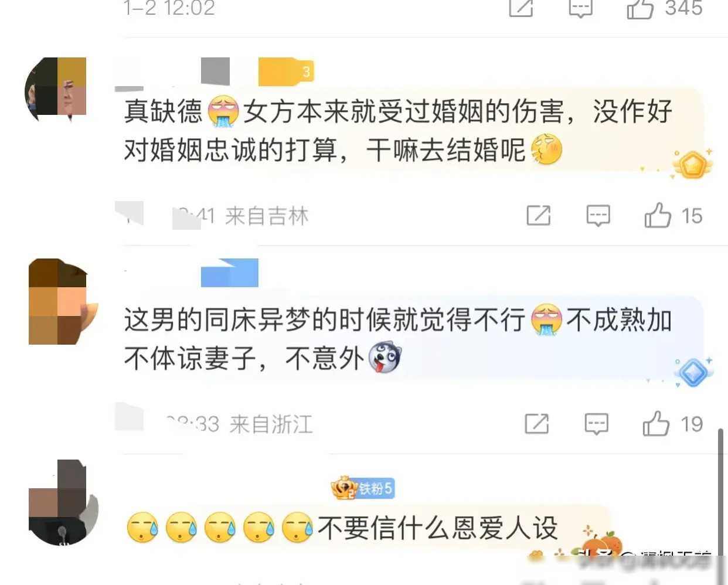728x585 pixels.
Task: Open the avatar of the 吉林 commenter
Action: click(56, 89)
